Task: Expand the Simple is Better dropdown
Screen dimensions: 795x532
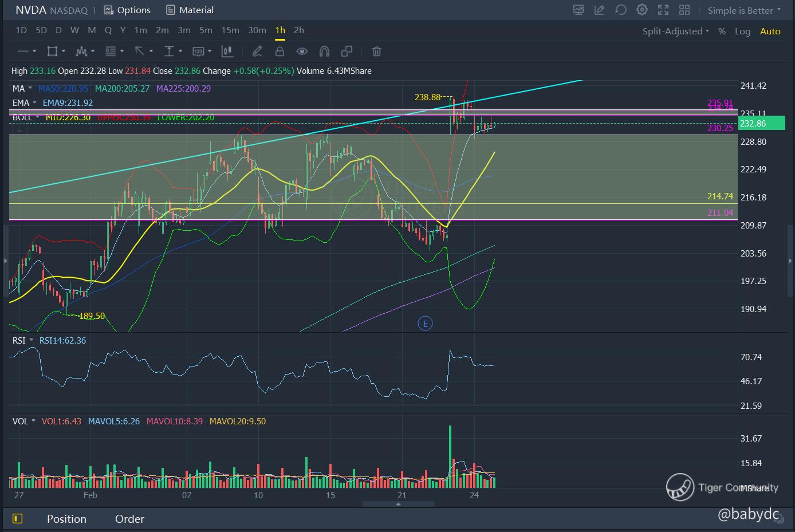Action: tap(745, 10)
